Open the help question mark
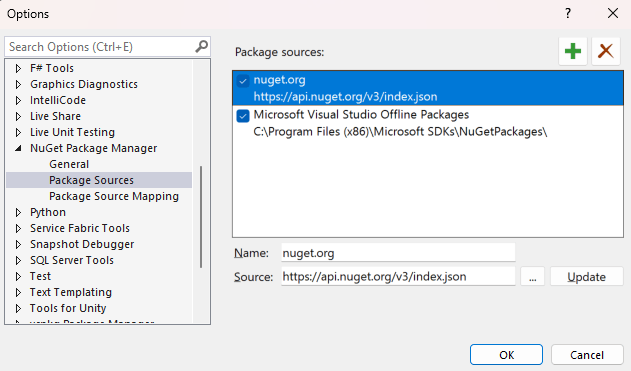This screenshot has width=631, height=371. coord(568,14)
